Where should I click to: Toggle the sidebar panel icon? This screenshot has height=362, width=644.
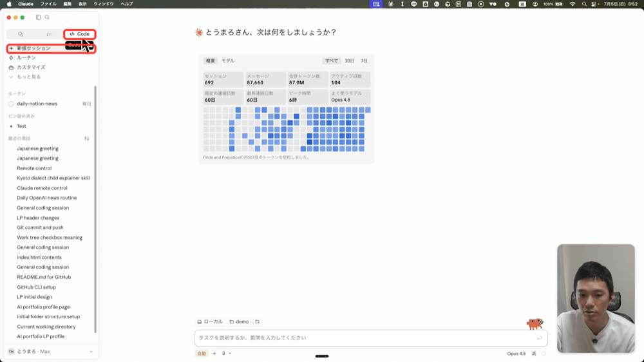pyautogui.click(x=38, y=17)
